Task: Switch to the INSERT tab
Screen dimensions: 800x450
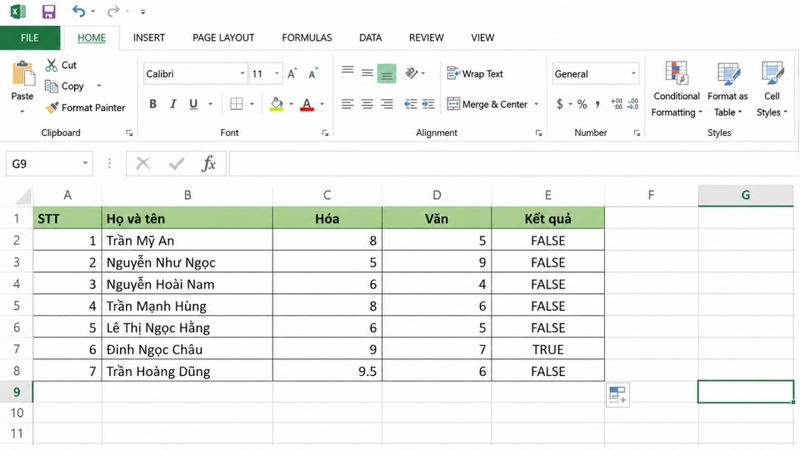Action: (149, 38)
